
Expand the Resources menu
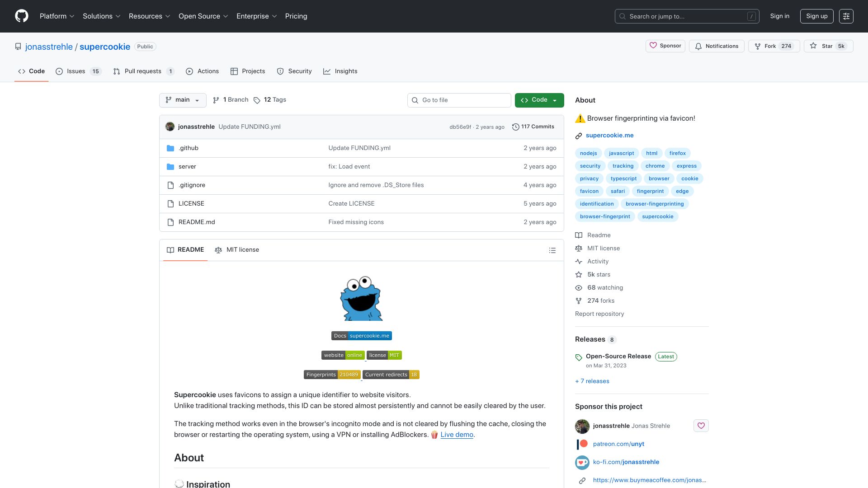tap(150, 16)
